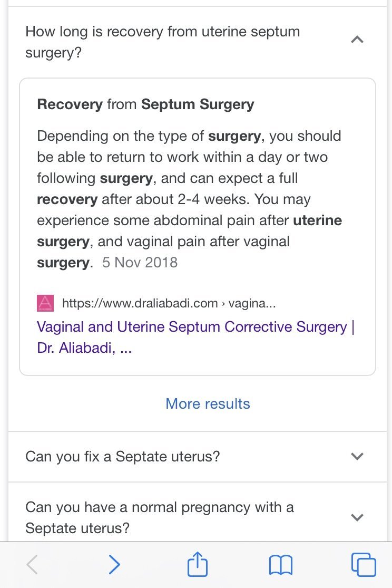Tap the 'Can you fix a Septate uterus?' text
Viewport: 392px width, 588px height.
(x=122, y=456)
